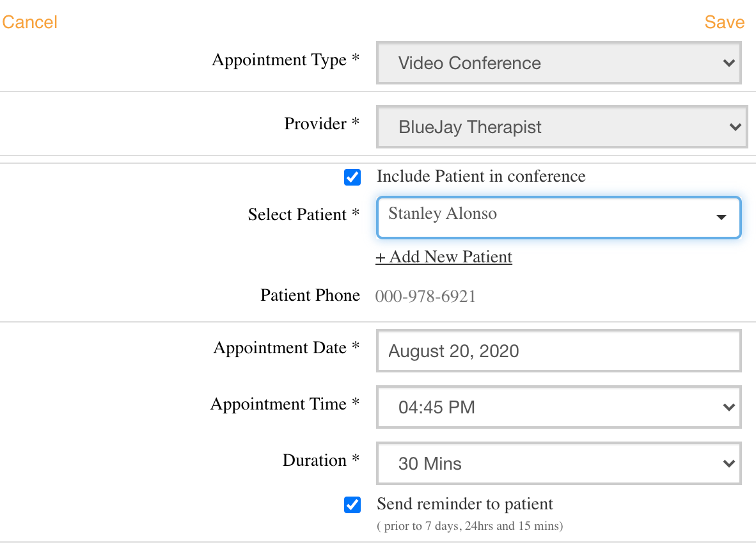Click the "Appointment Time *" field label
Screen dimensions: 756x558
(285, 404)
